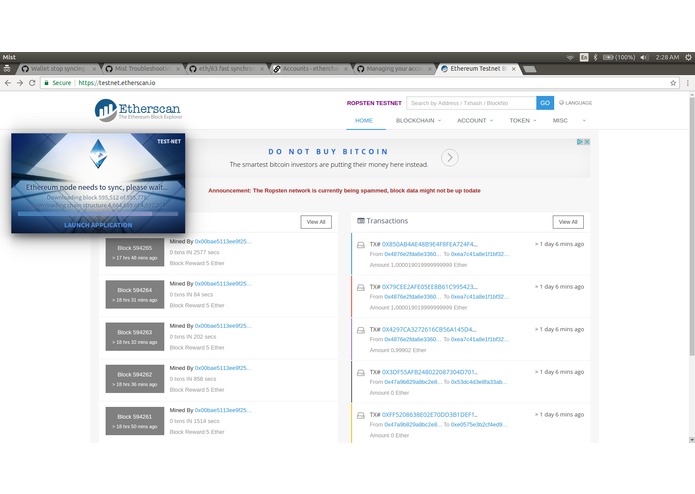
Task: Bookmark page with the star icon
Action: tap(673, 83)
